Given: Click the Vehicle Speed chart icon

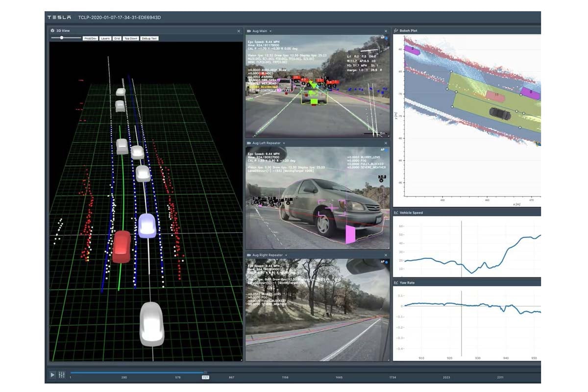Looking at the screenshot, I should click(x=396, y=213).
